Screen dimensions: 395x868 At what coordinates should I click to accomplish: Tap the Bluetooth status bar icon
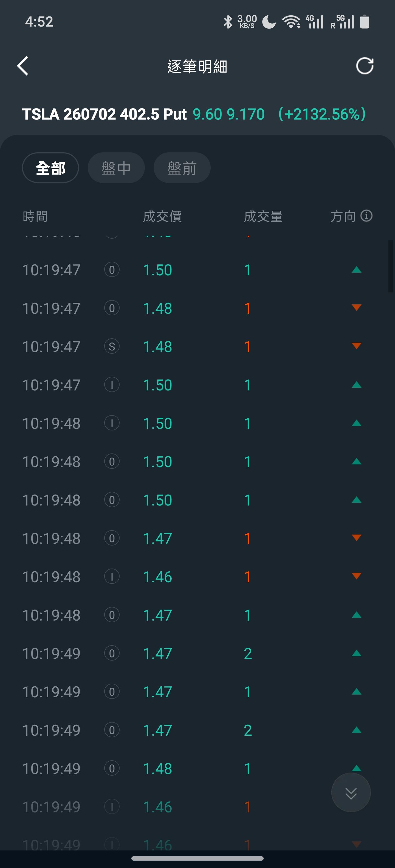(228, 22)
